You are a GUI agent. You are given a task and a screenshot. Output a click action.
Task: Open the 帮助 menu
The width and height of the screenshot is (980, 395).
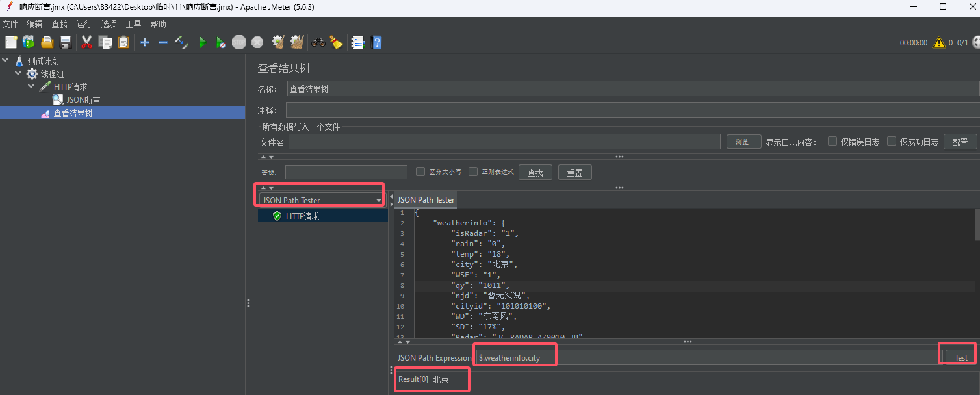pos(158,24)
